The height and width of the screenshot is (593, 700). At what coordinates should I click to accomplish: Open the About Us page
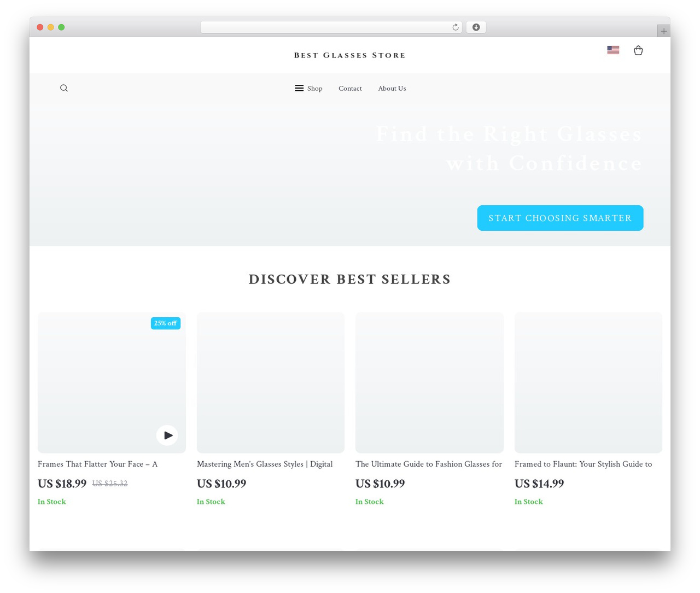coord(392,89)
